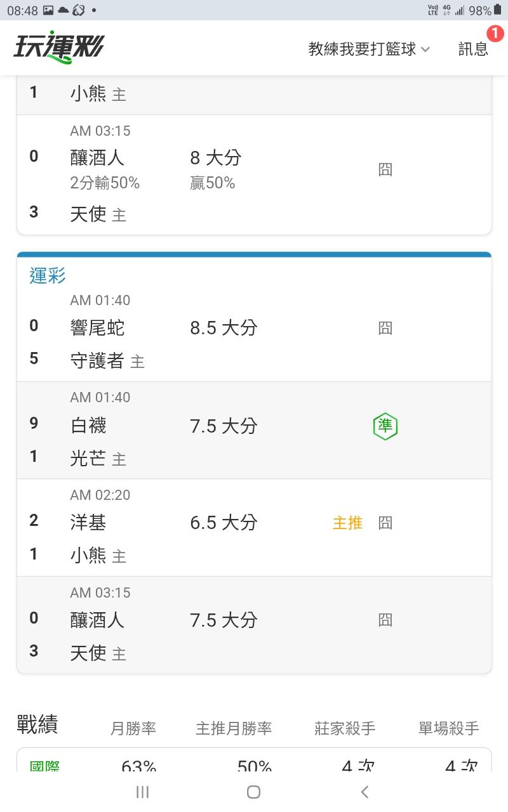
Task: Expand the 教練我要打籃球 user dropdown
Action: click(369, 49)
